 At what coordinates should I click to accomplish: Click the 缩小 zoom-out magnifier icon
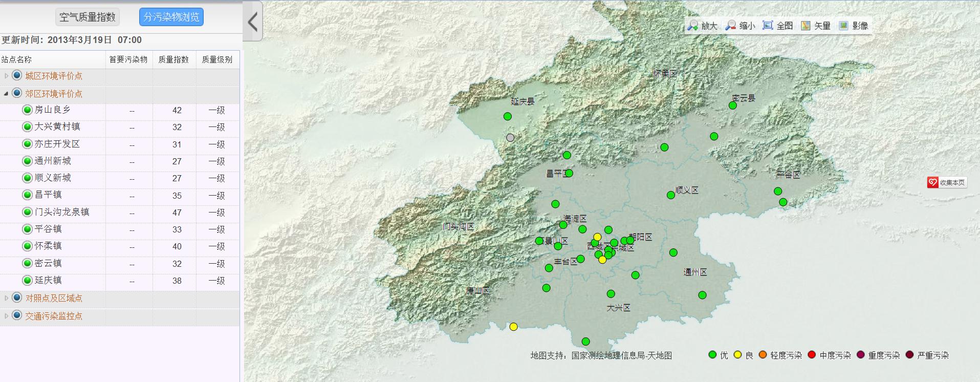[731, 26]
